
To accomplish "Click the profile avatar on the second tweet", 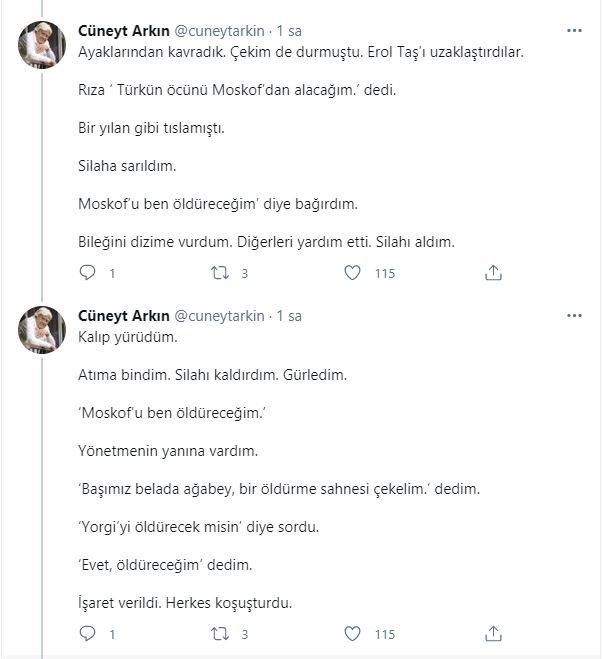I will (x=42, y=330).
